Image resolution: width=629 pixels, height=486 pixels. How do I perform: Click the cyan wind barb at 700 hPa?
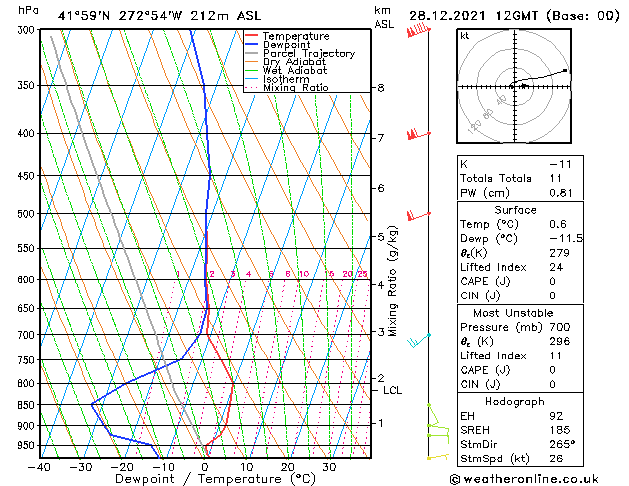tap(419, 340)
